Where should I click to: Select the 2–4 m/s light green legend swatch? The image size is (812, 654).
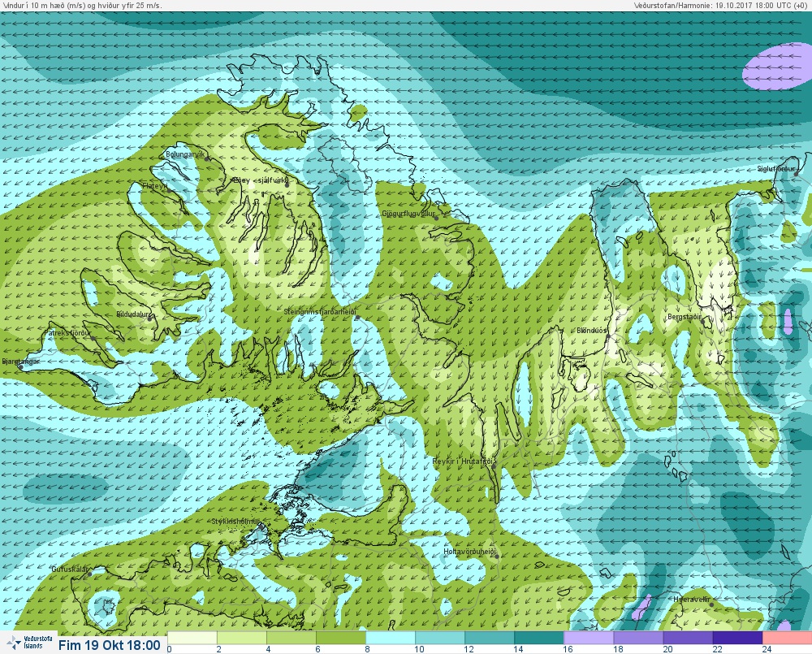pyautogui.click(x=242, y=638)
